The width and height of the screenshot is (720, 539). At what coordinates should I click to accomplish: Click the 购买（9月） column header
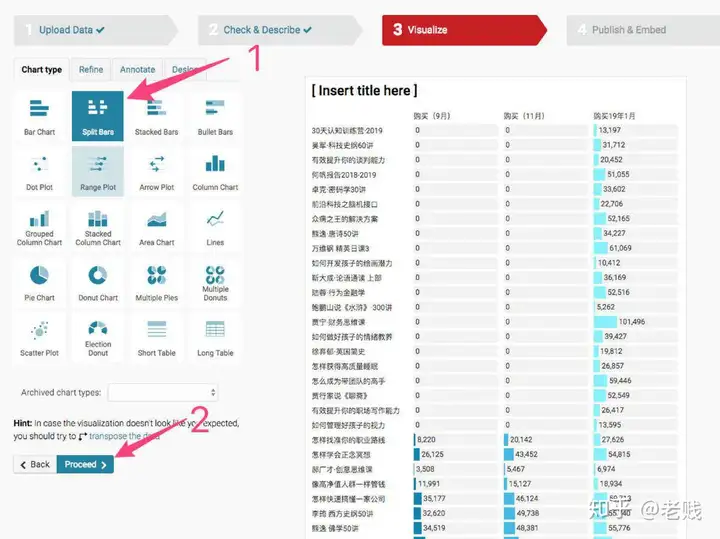432,116
